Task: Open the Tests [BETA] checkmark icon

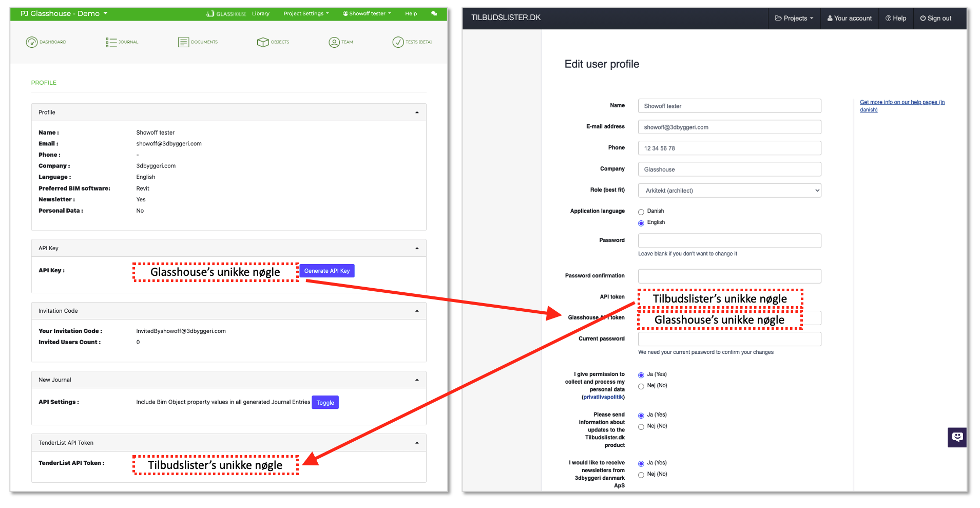Action: pyautogui.click(x=398, y=42)
